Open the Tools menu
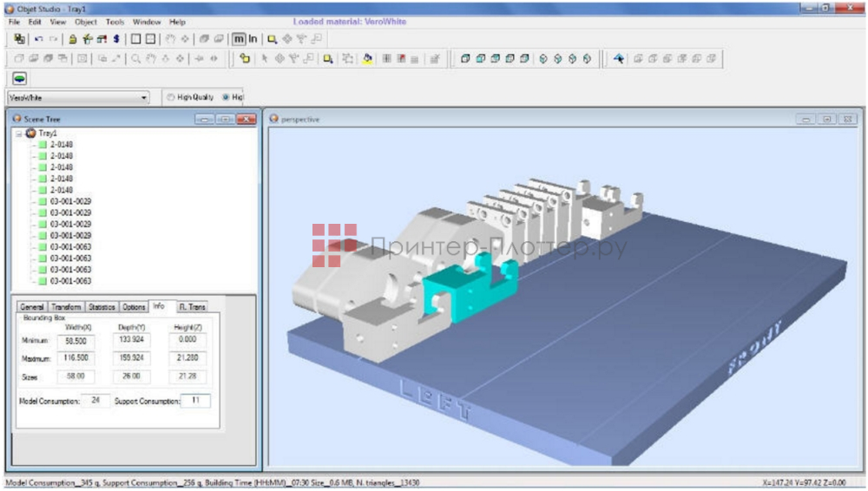 (115, 22)
